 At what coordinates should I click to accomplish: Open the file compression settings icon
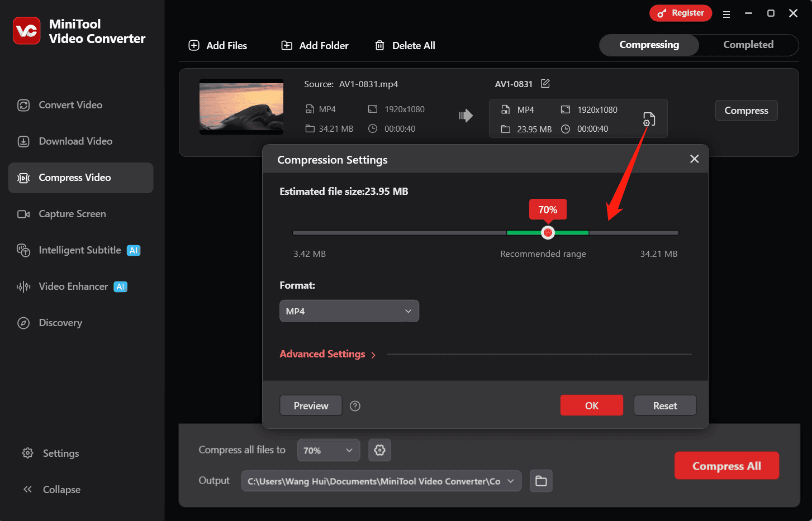tap(648, 119)
